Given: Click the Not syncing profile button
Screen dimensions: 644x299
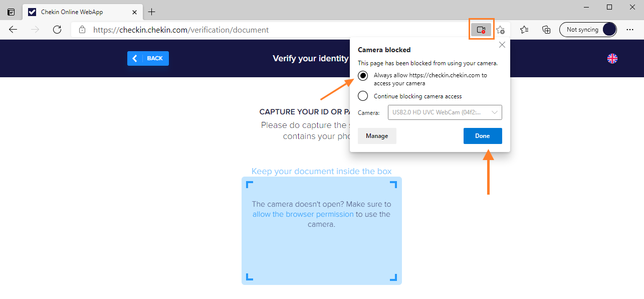Looking at the screenshot, I should tap(588, 30).
